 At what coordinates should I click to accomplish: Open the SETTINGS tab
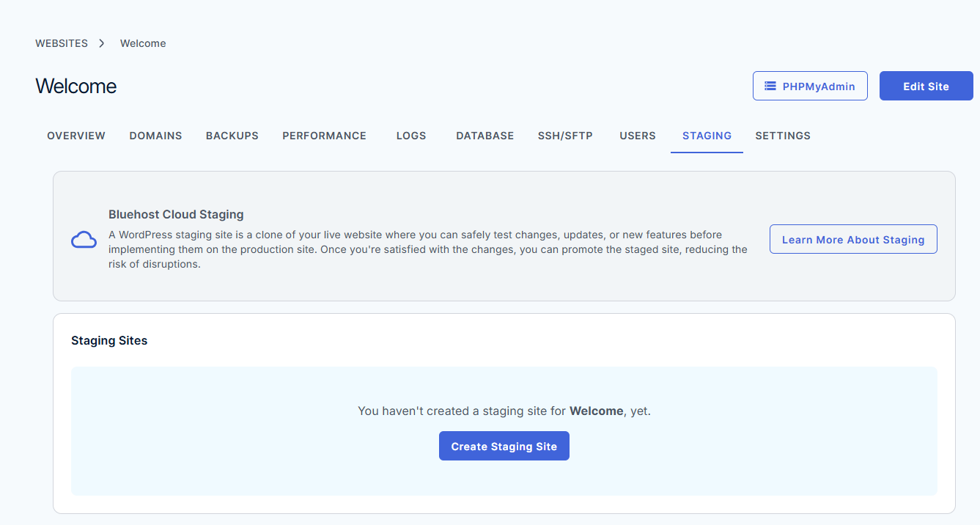[783, 136]
